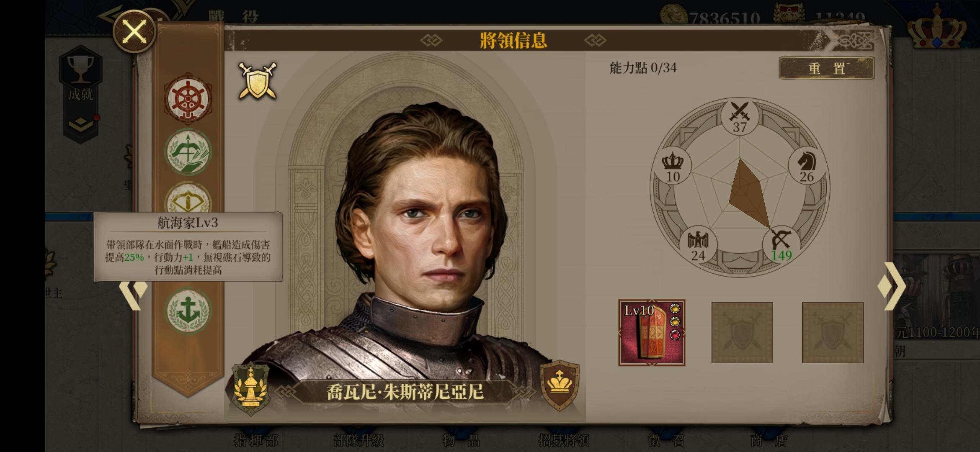Go to next general with right chevron
Image resolution: width=980 pixels, height=452 pixels.
892,286
